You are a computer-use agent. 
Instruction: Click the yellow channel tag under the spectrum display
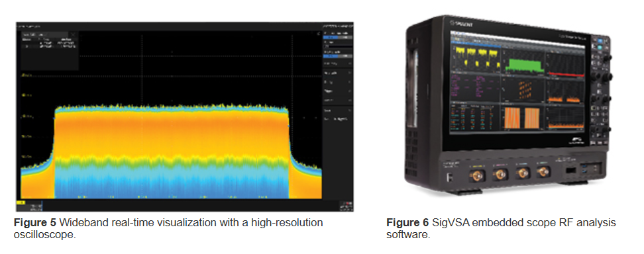click(21, 202)
